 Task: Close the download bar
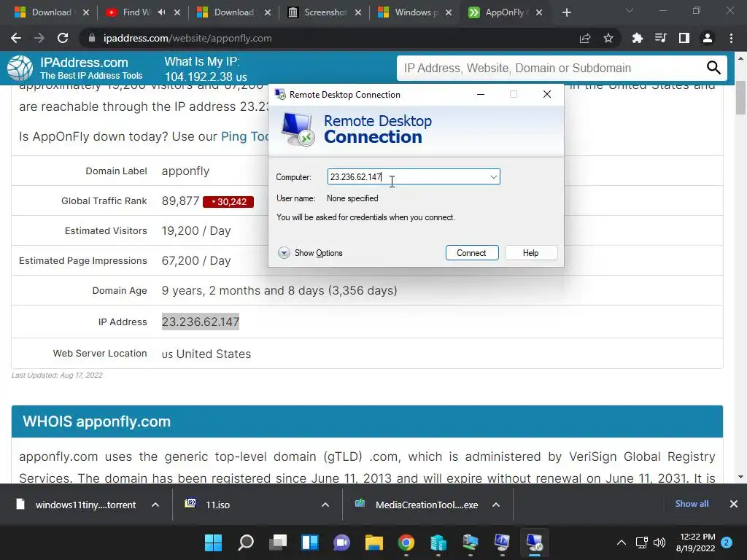(x=734, y=504)
